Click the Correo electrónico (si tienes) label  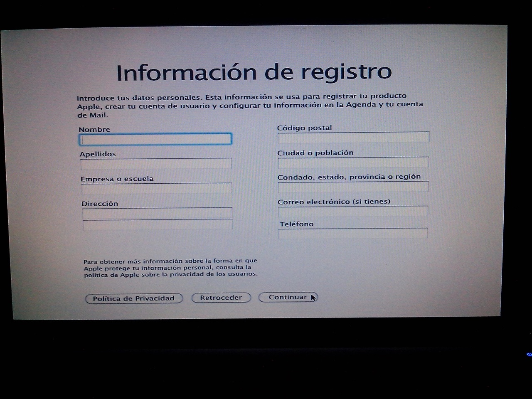point(334,202)
